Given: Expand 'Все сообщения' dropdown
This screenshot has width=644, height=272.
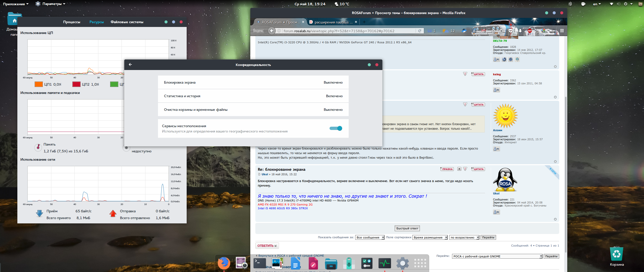Looking at the screenshot, I should tap(370, 237).
